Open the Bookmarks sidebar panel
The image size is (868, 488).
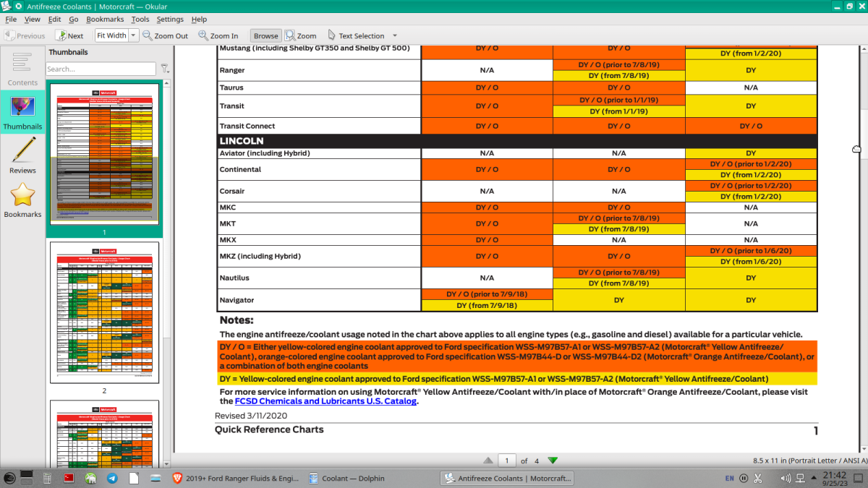click(22, 200)
